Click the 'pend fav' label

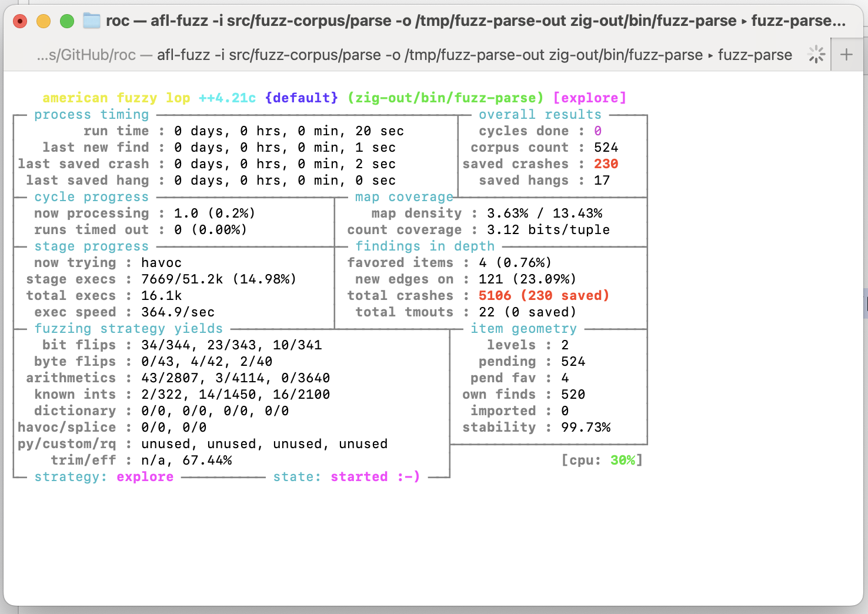click(503, 378)
